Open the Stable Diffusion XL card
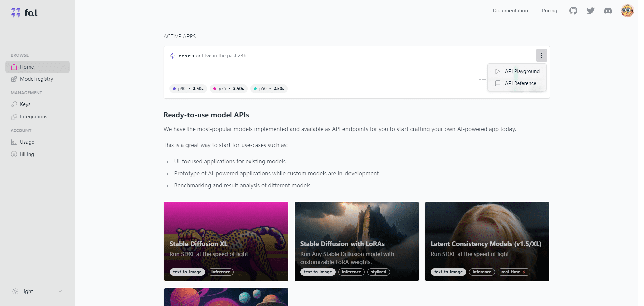 [x=226, y=241]
